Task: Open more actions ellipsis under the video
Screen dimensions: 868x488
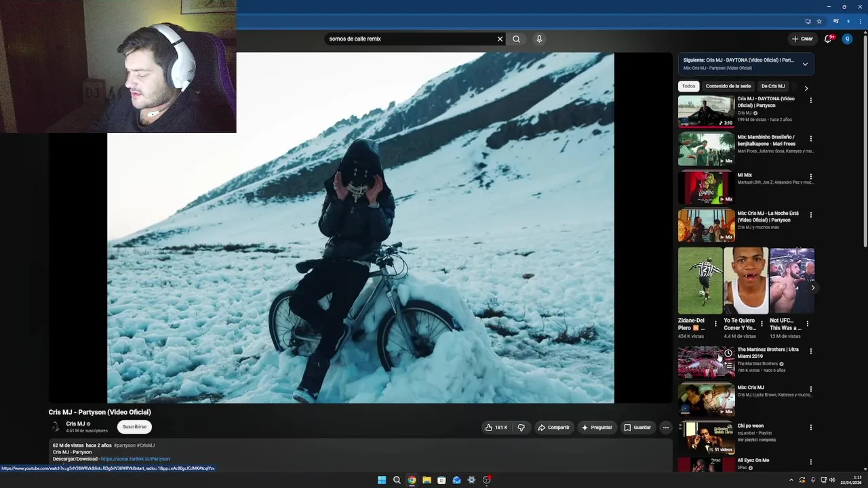Action: pos(666,428)
